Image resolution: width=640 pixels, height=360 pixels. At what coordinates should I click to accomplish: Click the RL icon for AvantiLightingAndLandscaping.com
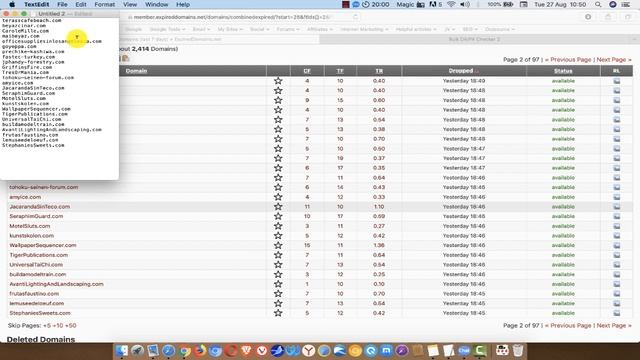pos(616,284)
